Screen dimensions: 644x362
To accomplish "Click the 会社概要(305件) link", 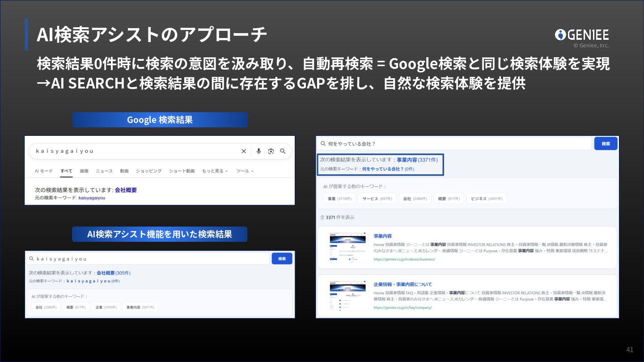I will 114,273.
